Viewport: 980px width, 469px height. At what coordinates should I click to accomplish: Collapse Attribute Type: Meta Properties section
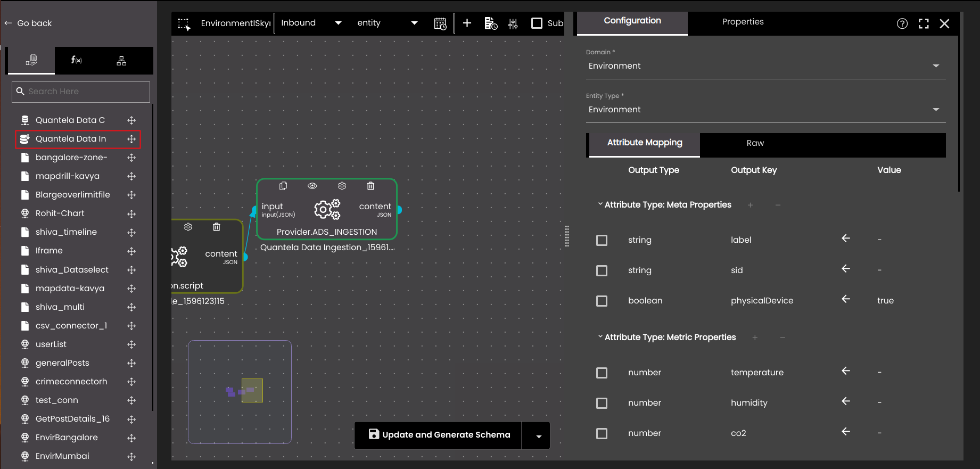coord(600,204)
